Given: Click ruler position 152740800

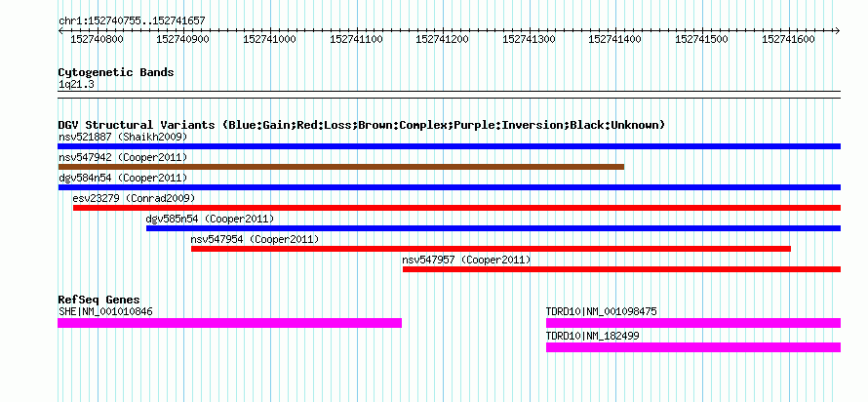Looking at the screenshot, I should click(97, 39).
